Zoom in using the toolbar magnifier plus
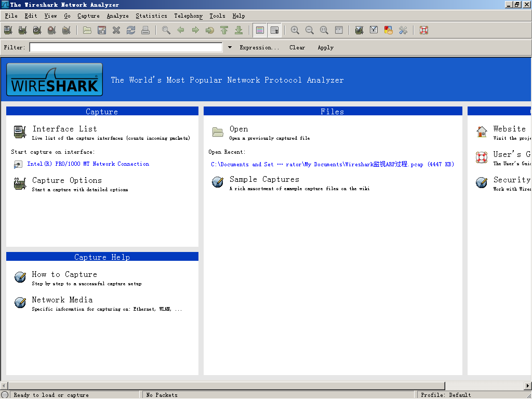Screen dimensions: 532x399 295,30
